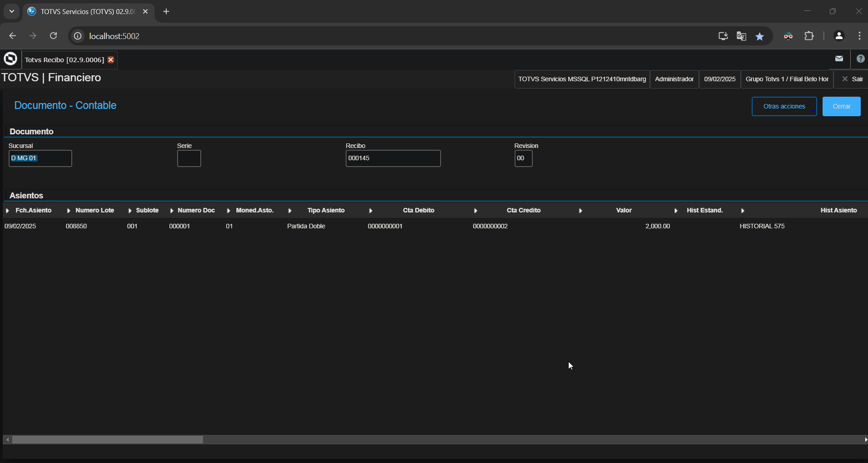Open the tab search dropdown chevron
This screenshot has height=463, width=868.
coord(12,12)
